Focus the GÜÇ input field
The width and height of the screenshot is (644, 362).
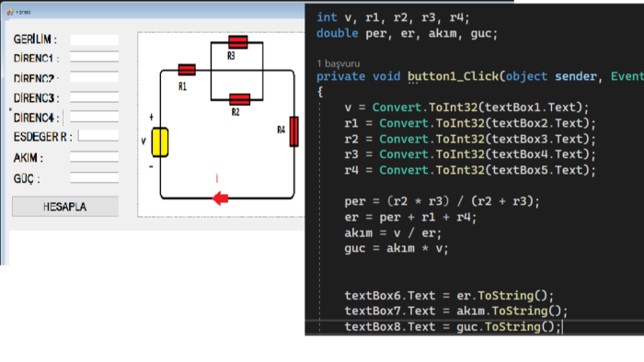[94, 177]
